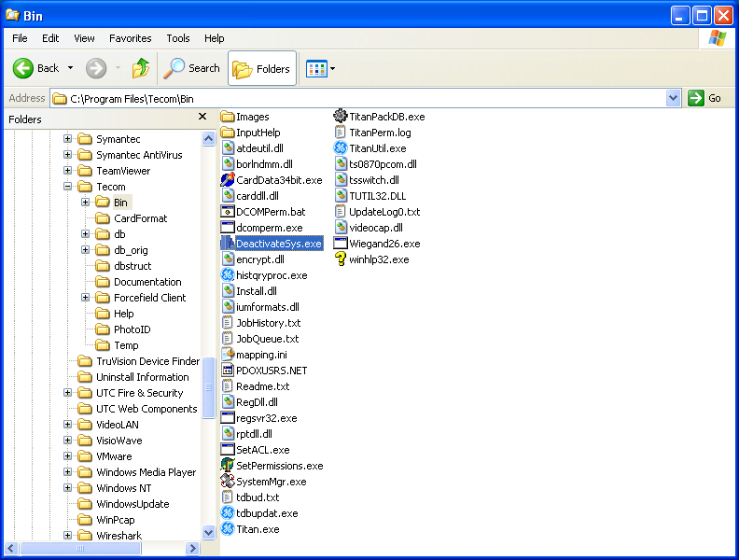Click the Readme.txt file name

click(262, 386)
